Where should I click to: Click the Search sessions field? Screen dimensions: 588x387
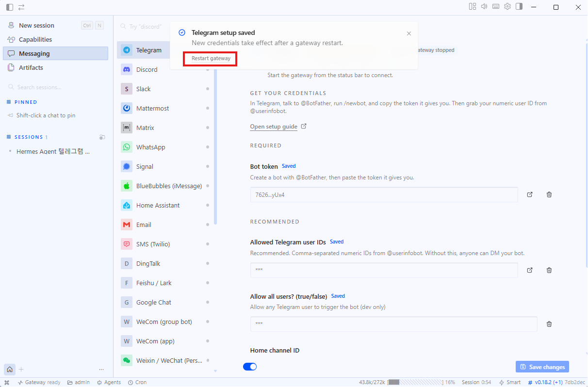pos(55,87)
